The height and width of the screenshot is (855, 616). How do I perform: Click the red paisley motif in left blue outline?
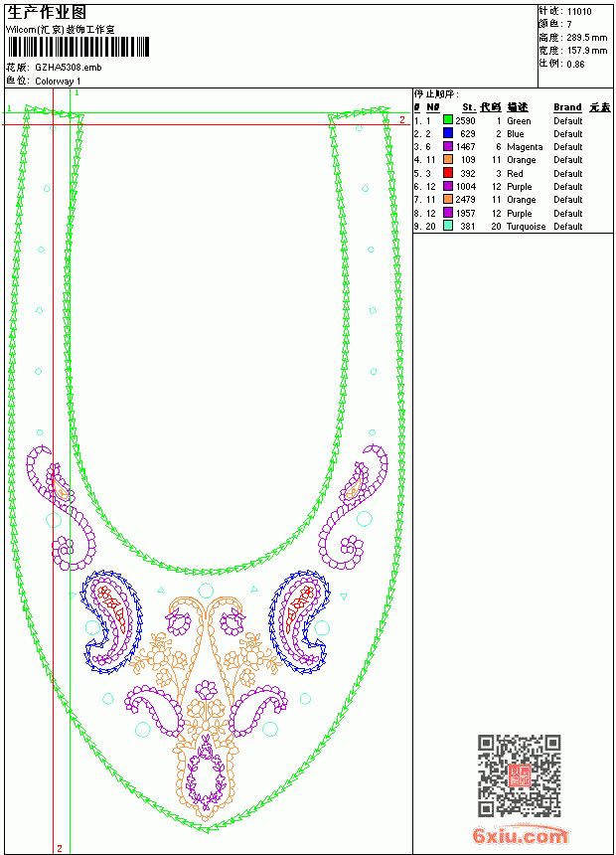(115, 606)
